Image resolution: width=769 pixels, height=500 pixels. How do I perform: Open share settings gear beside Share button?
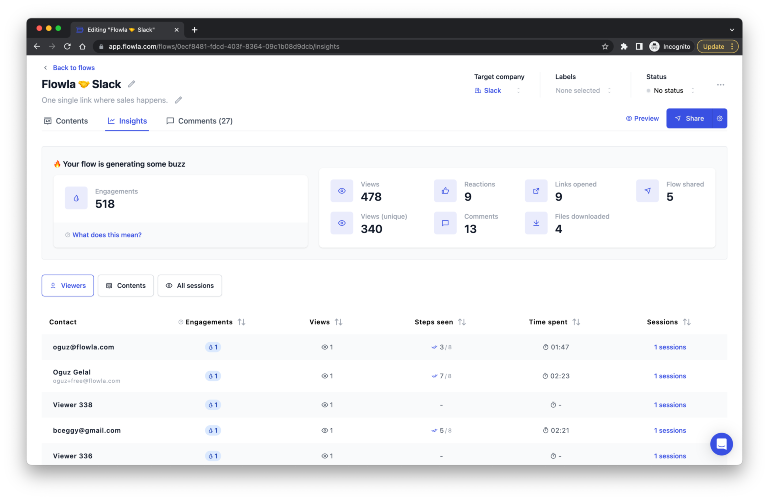click(719, 119)
